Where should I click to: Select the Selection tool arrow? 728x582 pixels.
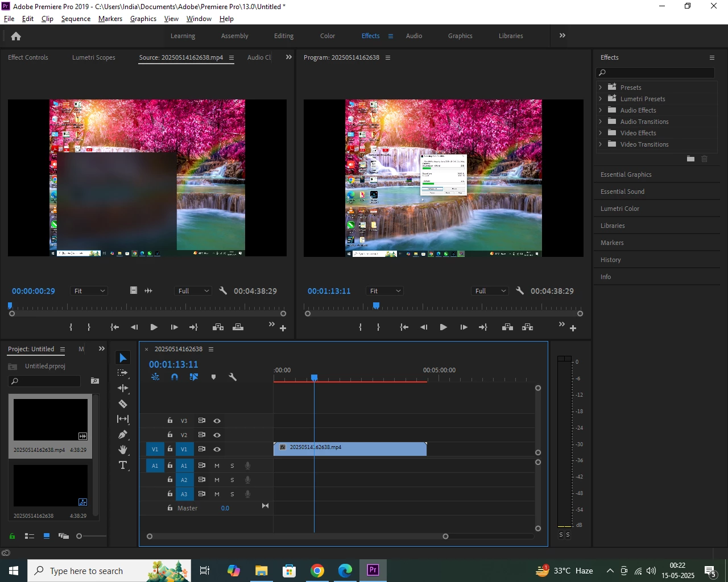(123, 357)
